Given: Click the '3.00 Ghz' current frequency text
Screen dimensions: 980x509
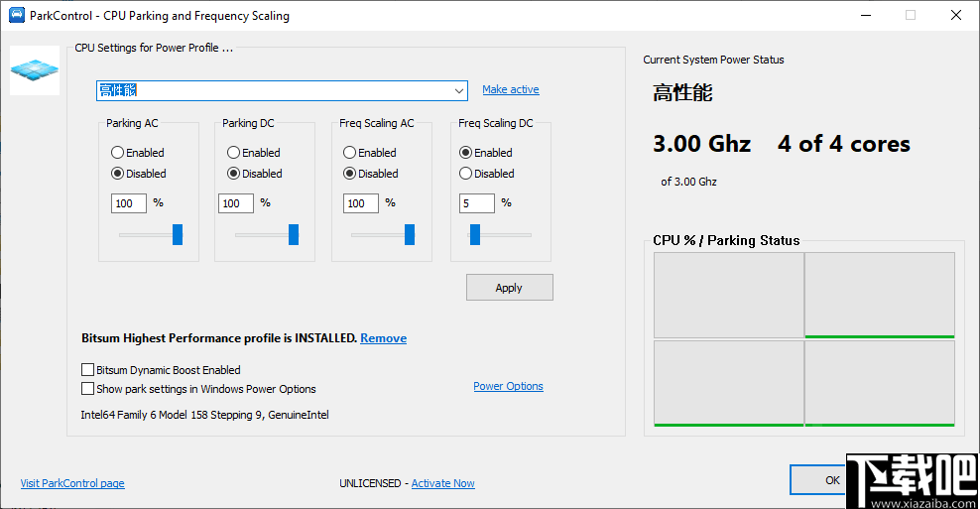Looking at the screenshot, I should pyautogui.click(x=702, y=144).
